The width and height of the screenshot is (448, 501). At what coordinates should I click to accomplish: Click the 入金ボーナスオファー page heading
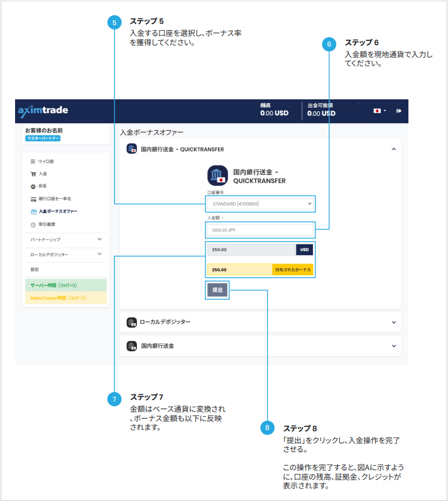[151, 132]
